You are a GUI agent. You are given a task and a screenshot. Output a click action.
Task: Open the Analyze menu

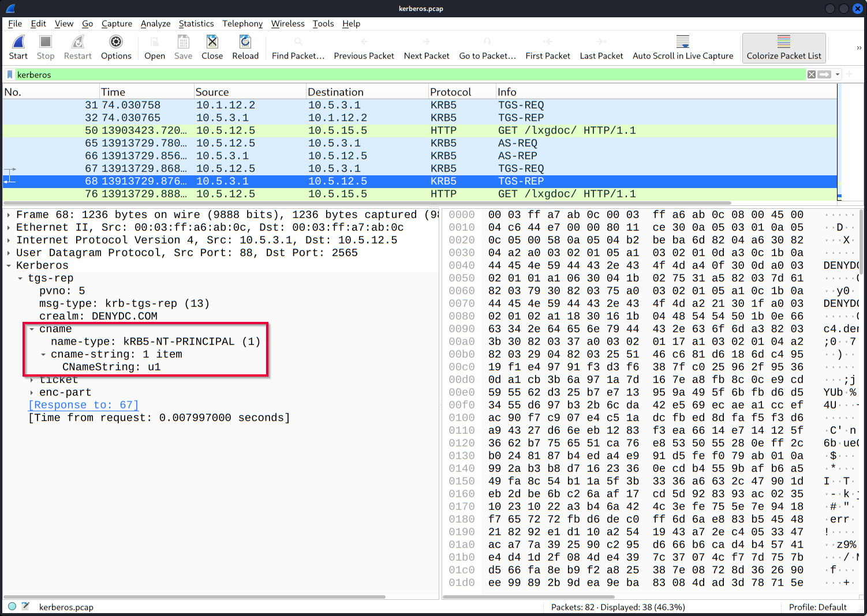[155, 24]
